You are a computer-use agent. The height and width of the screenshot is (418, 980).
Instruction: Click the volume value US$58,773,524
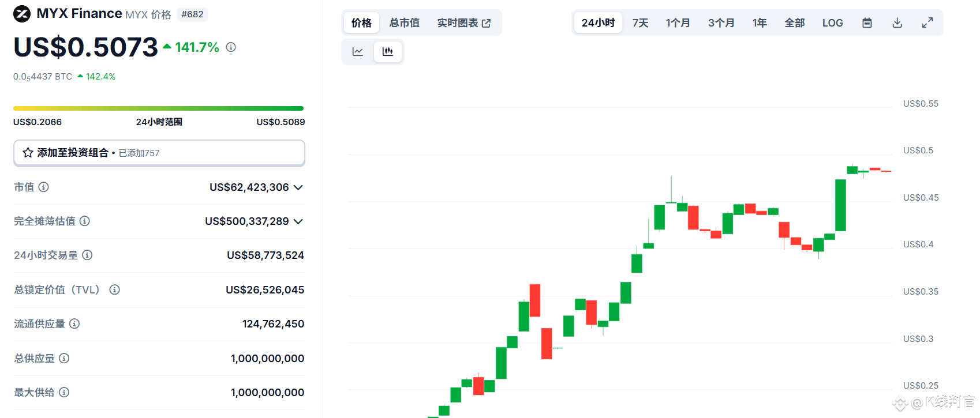pyautogui.click(x=265, y=255)
